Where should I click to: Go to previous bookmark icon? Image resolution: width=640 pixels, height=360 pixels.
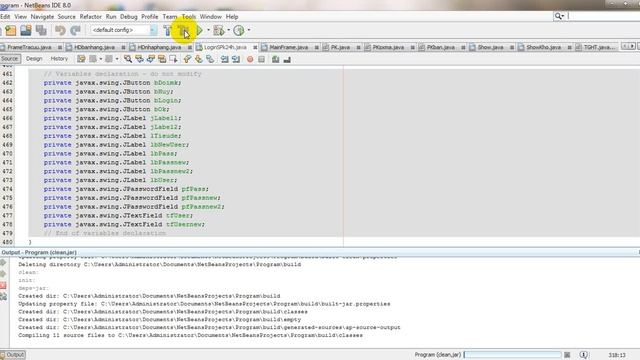187,59
